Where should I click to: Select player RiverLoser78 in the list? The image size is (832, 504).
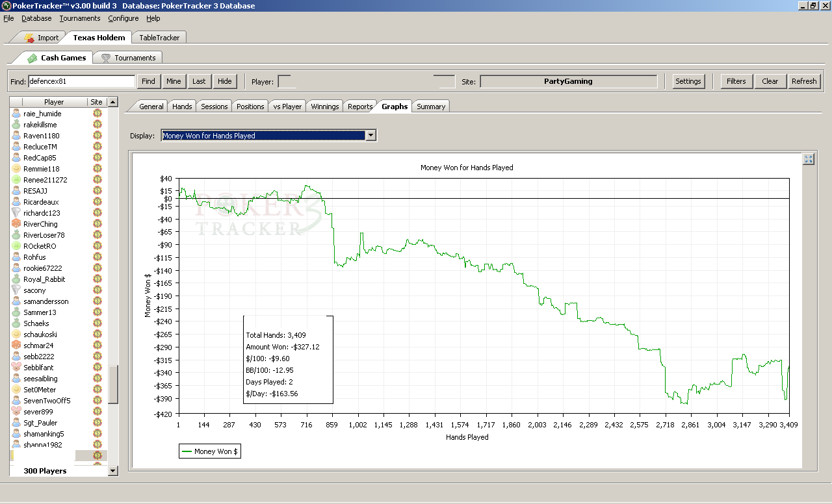(44, 235)
